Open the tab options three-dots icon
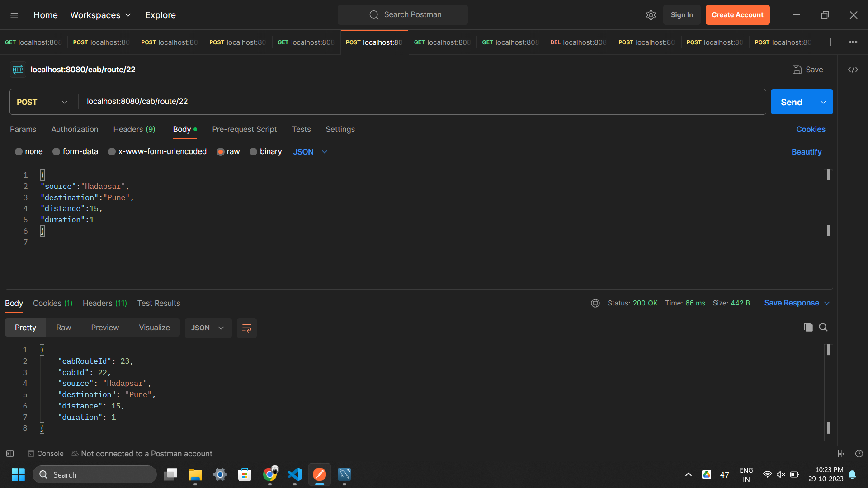Screen dimensions: 868x488 click(x=853, y=42)
